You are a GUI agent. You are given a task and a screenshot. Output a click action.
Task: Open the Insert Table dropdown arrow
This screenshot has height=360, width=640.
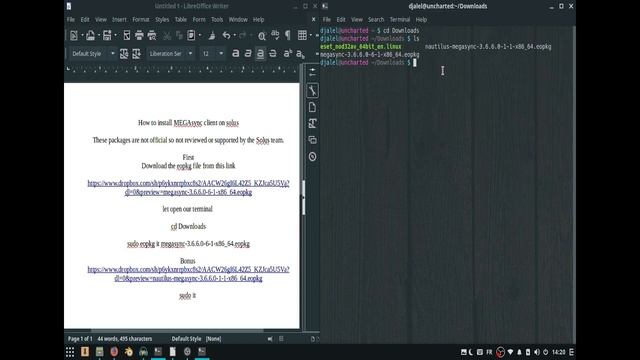coord(311,36)
